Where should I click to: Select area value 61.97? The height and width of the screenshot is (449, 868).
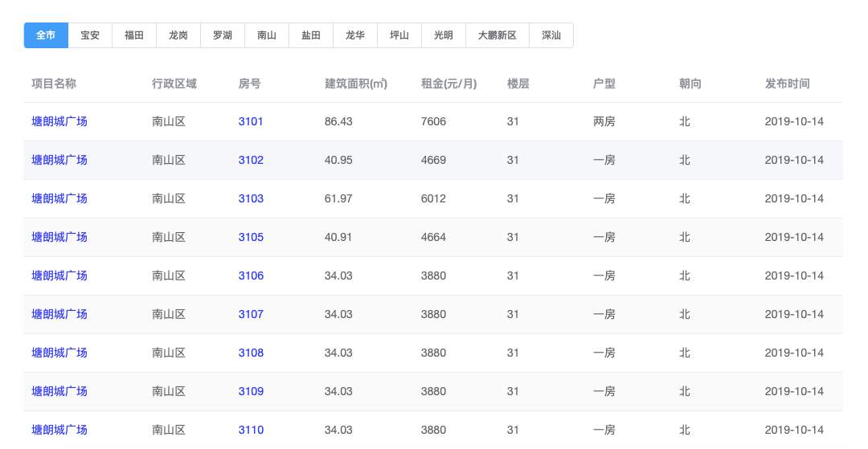(x=338, y=198)
